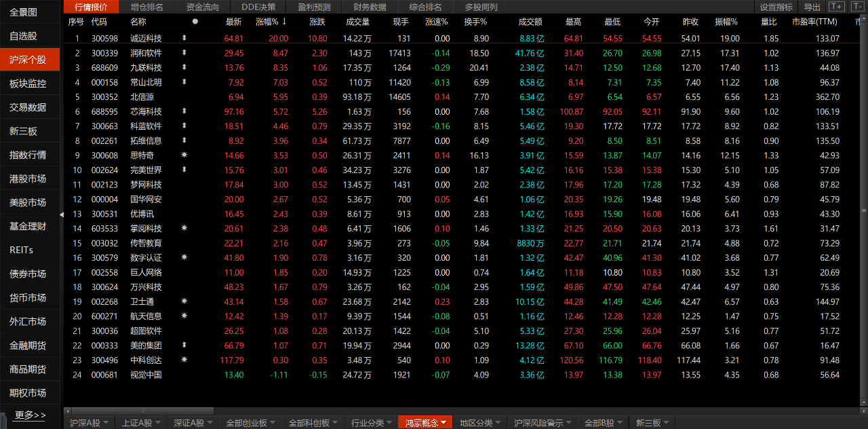Screen dimensions: 868x429
Task: Click the marker icon beside 芯海科技
Action: [x=184, y=111]
